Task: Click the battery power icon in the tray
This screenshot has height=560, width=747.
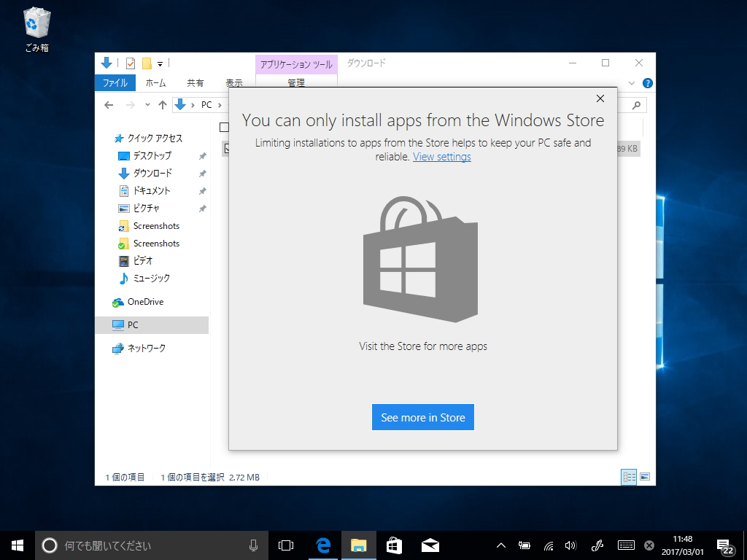Action: [x=525, y=545]
